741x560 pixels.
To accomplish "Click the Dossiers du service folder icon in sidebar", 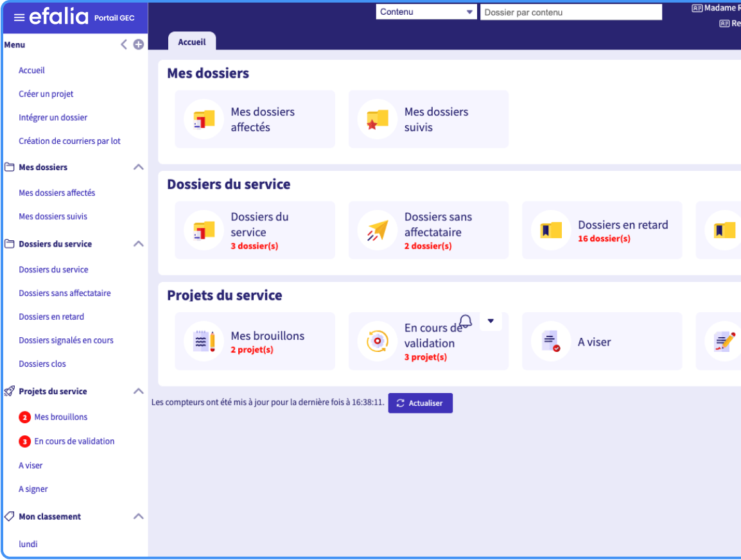I will tap(10, 244).
